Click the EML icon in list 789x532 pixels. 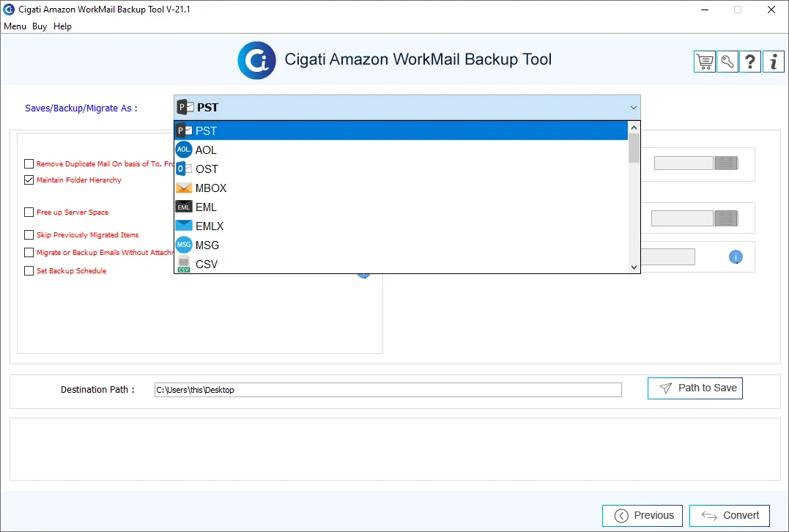point(184,207)
